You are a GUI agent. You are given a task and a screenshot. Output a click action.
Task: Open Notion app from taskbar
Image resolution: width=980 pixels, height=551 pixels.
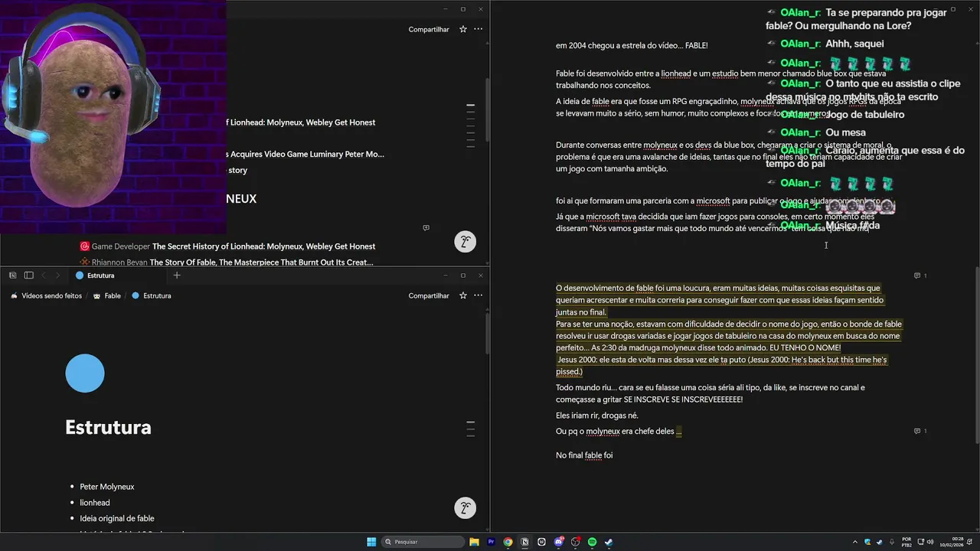click(524, 542)
